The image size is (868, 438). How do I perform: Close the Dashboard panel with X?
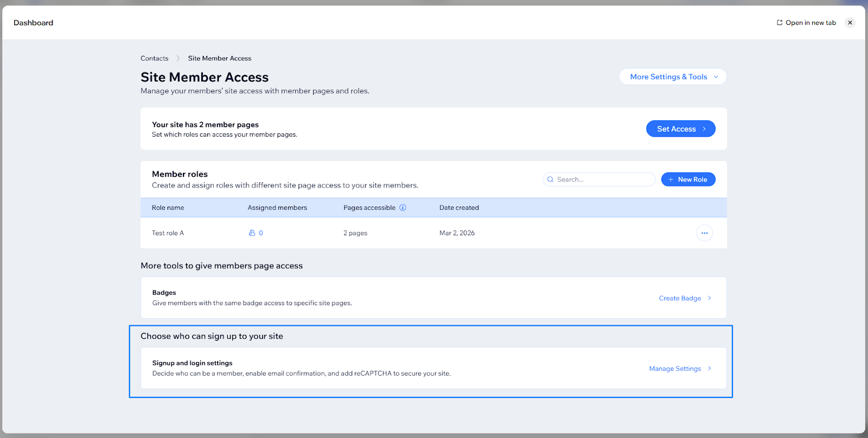[850, 23]
